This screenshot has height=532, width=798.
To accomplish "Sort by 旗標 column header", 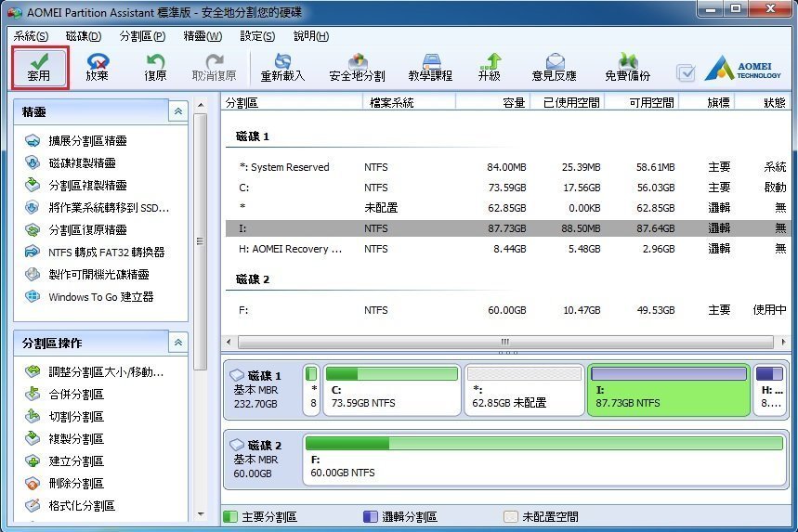I will 707,103.
